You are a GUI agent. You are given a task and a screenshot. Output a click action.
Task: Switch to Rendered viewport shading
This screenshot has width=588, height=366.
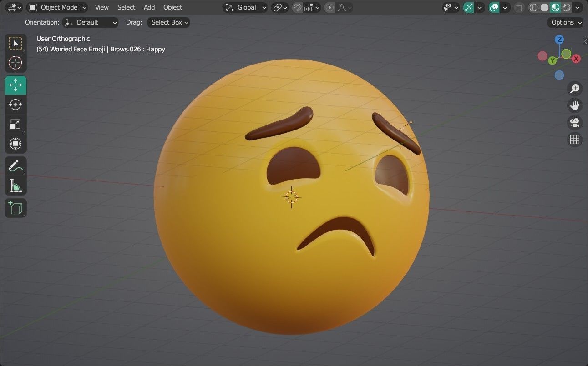point(566,7)
